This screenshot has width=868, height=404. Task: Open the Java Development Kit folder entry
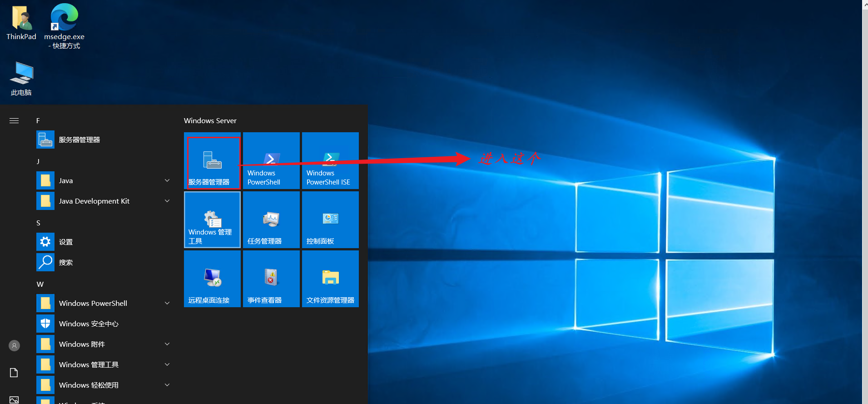point(104,201)
